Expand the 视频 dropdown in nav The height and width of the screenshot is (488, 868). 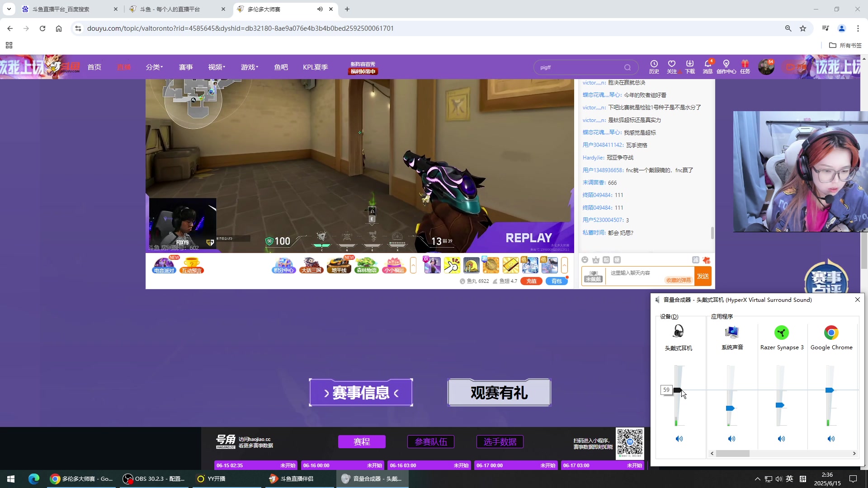point(217,67)
